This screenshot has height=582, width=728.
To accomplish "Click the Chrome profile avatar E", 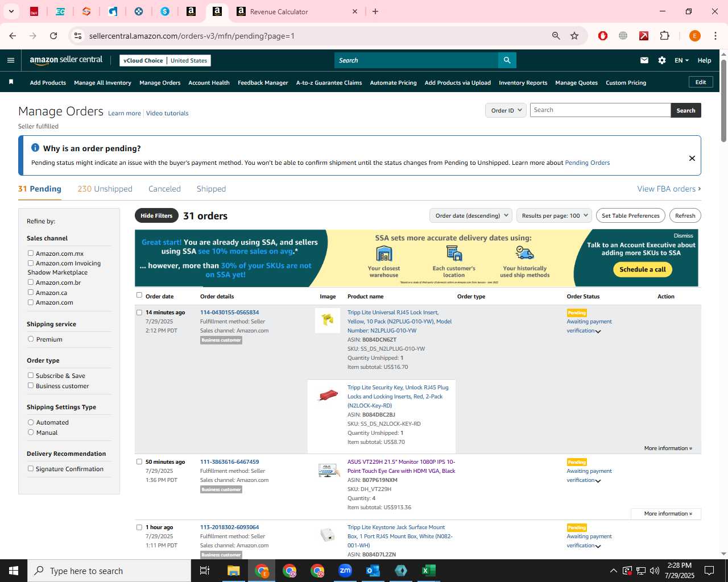I will [694, 36].
